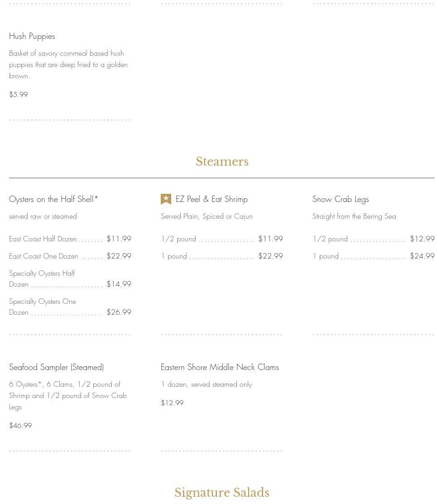Viewport: 437px width, 504px height.
Task: Click the EZ Peel & Eat Shrimp title
Action: [211, 199]
